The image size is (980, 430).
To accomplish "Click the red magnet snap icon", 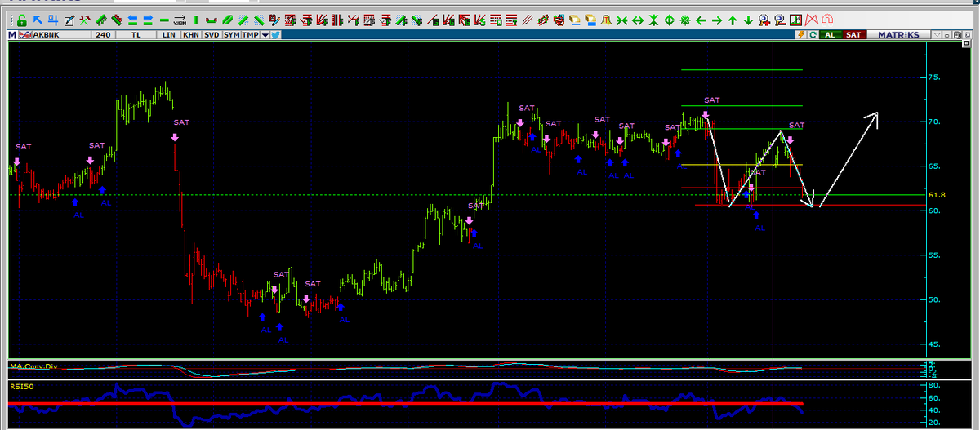I will point(826,20).
